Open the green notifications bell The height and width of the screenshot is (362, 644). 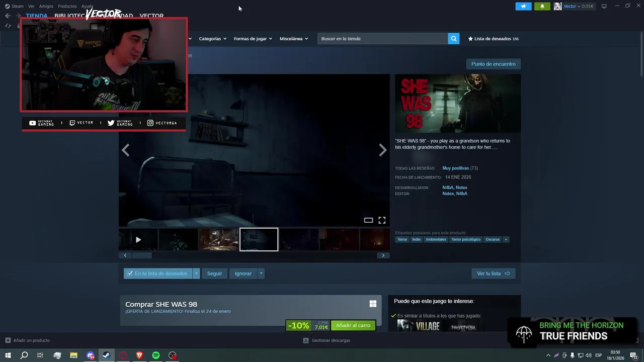pyautogui.click(x=542, y=7)
